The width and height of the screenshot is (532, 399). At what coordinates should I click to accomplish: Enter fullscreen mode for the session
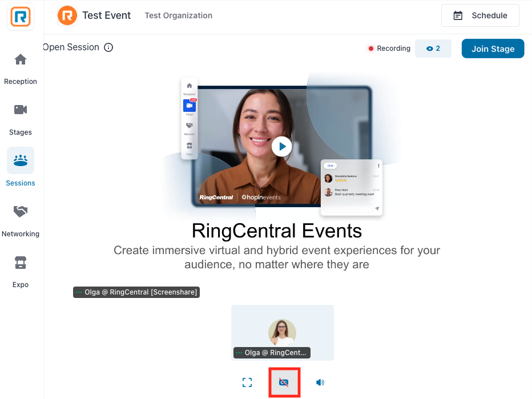click(x=247, y=382)
